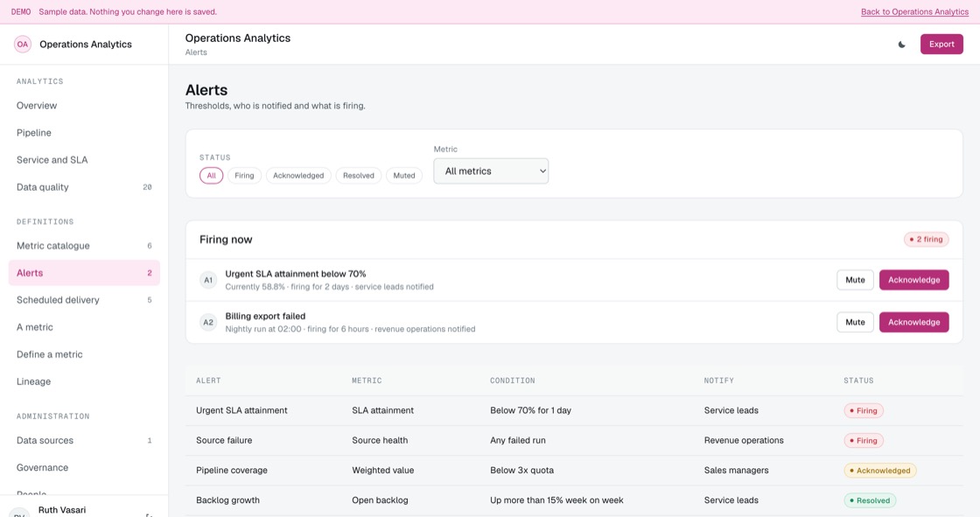
Task: Acknowledge the Urgent SLA attainment alert
Action: point(913,280)
